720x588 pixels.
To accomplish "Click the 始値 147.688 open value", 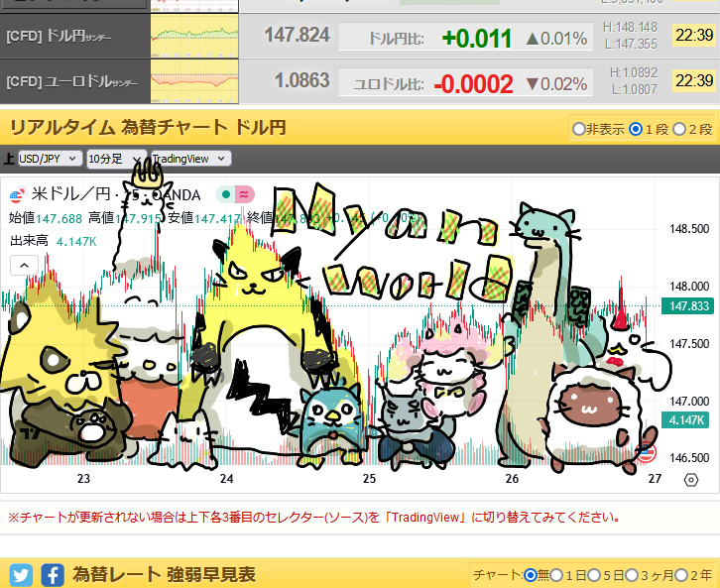I will pos(46,218).
